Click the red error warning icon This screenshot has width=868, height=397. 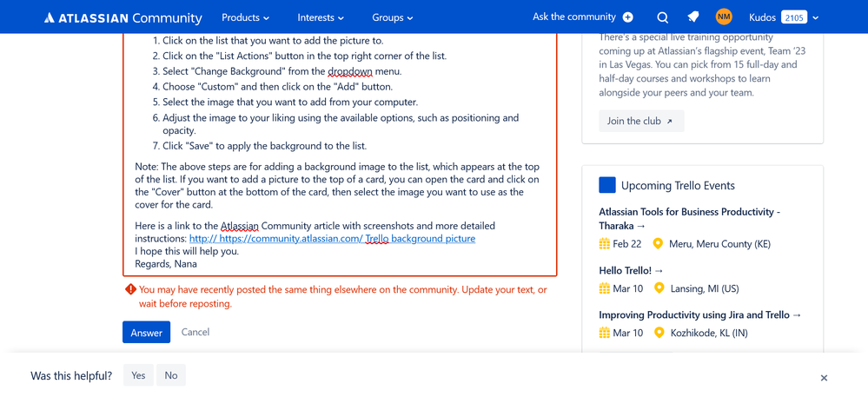[130, 289]
